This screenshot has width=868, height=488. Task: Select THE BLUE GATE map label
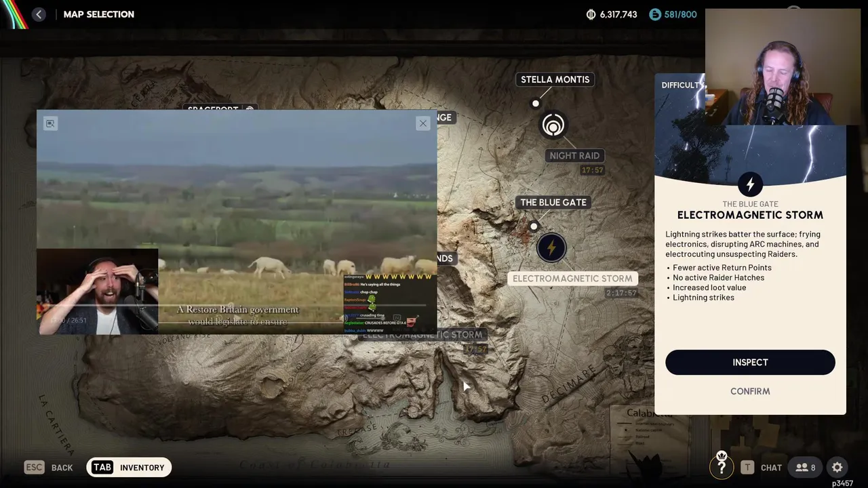pos(553,202)
